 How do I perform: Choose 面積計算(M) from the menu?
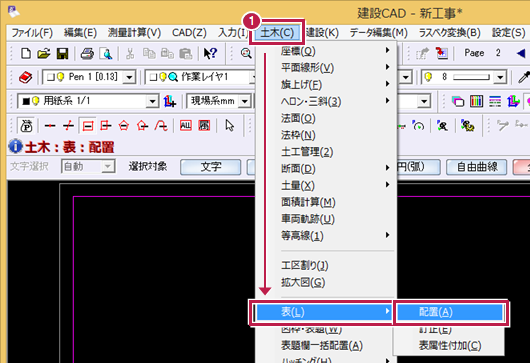[x=308, y=202]
